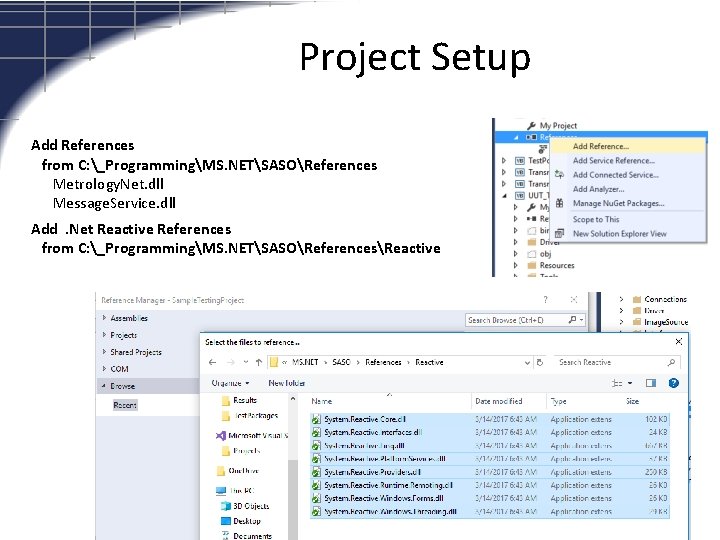The image size is (720, 540).
Task: Click the Reference Manager help question mark
Action: click(546, 299)
